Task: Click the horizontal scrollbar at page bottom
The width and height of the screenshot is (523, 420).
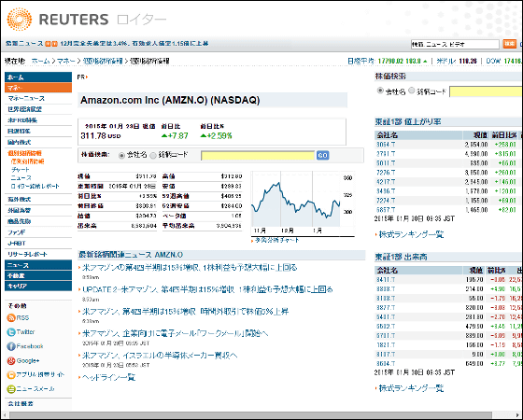Action: (251, 415)
